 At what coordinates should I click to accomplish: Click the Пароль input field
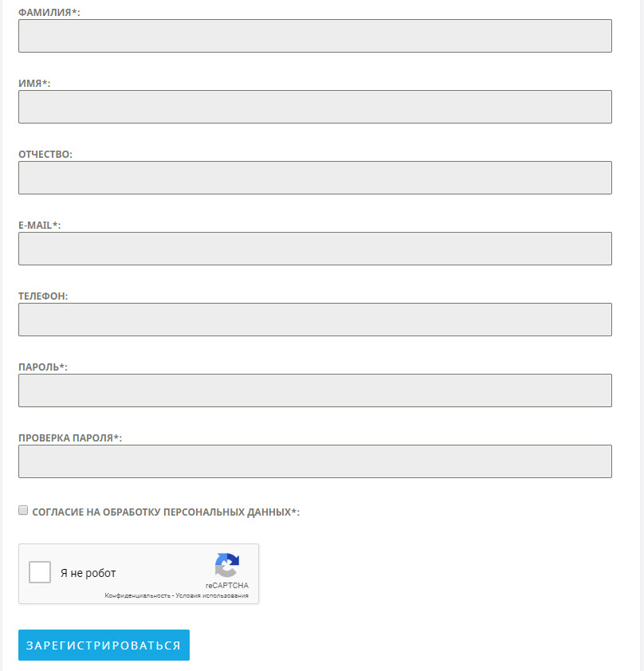point(315,390)
